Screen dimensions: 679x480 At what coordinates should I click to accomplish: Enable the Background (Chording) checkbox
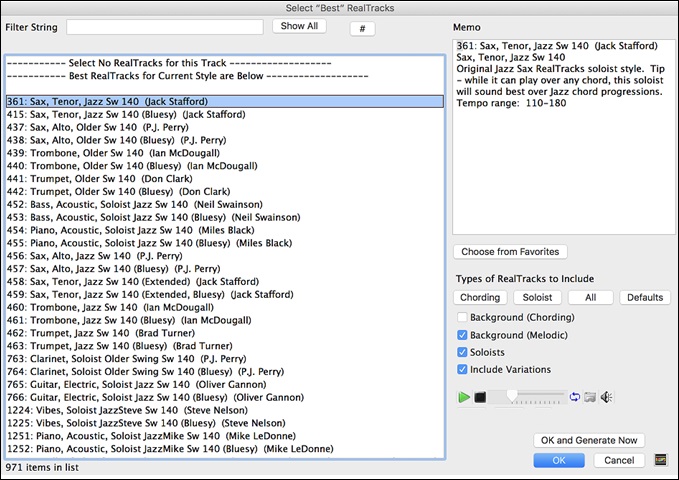[x=462, y=317]
